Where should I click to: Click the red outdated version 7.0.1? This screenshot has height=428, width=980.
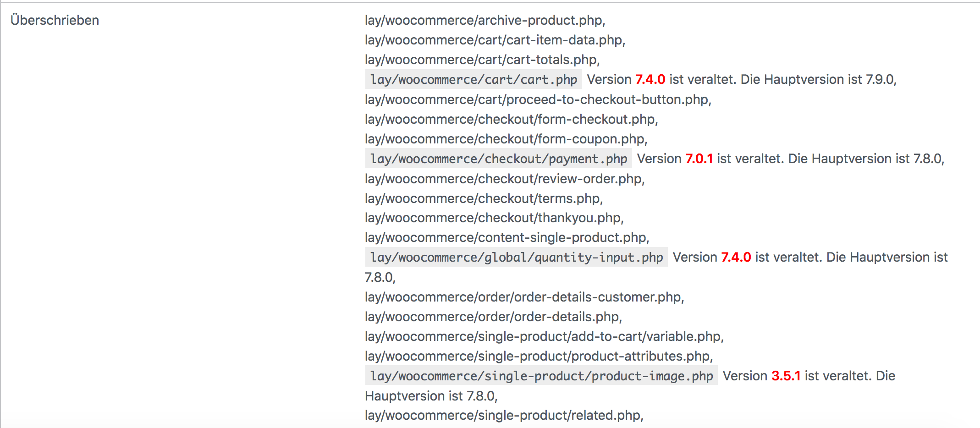(699, 159)
